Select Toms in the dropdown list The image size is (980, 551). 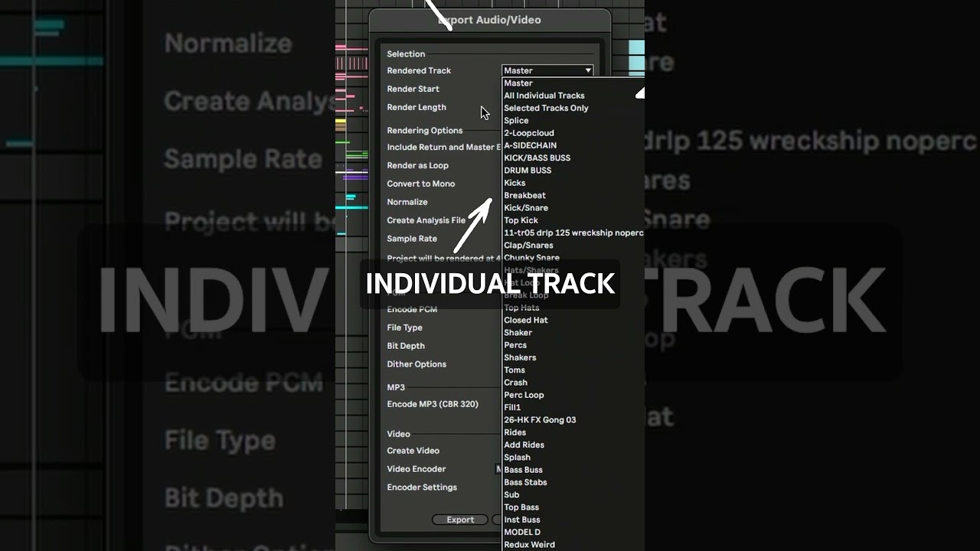click(514, 370)
